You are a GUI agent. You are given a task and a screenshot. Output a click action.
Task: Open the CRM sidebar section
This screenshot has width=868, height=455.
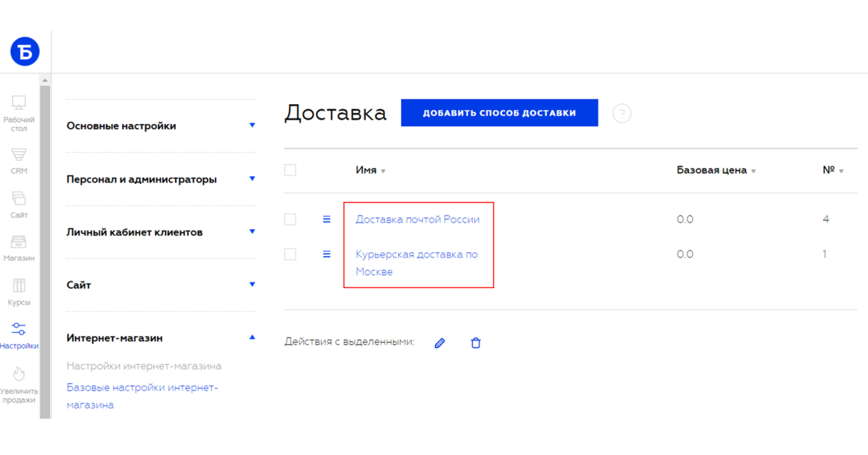tap(19, 161)
